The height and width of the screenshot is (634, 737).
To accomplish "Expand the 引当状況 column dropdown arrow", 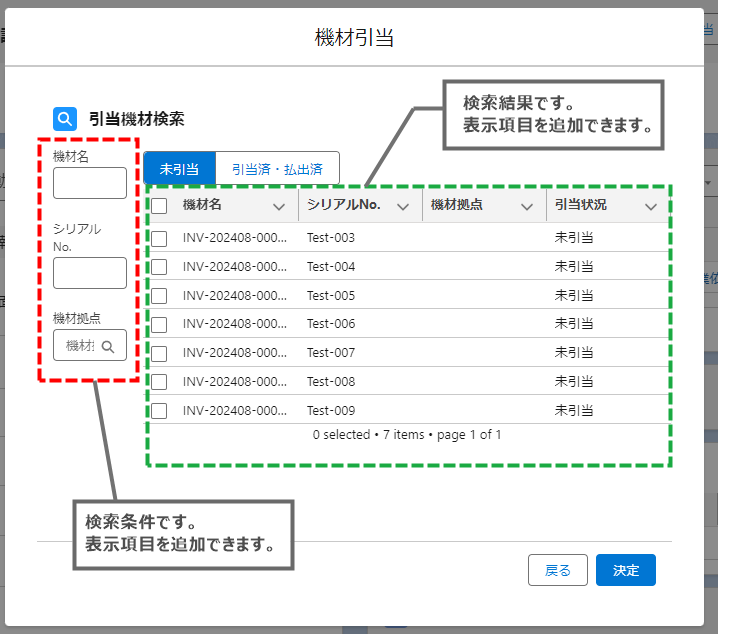I will click(x=651, y=206).
